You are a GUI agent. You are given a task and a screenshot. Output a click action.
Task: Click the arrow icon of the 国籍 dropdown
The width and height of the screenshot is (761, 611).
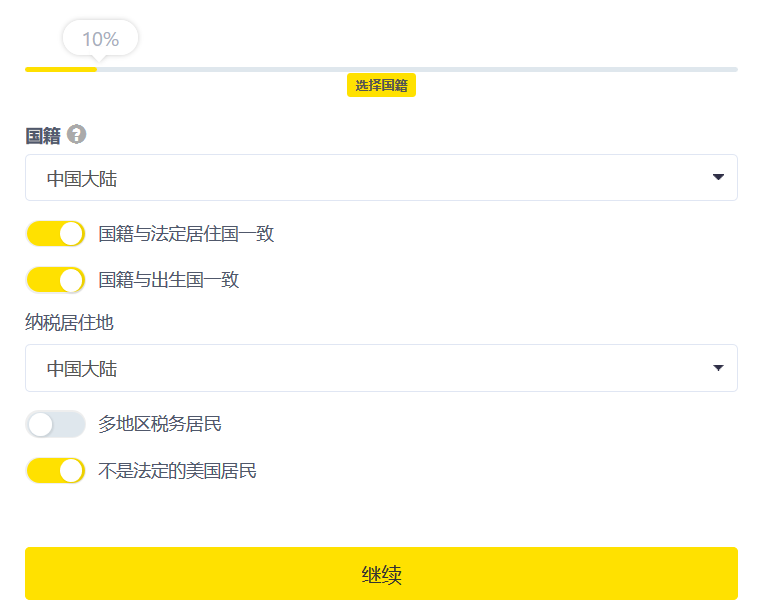[x=718, y=178]
